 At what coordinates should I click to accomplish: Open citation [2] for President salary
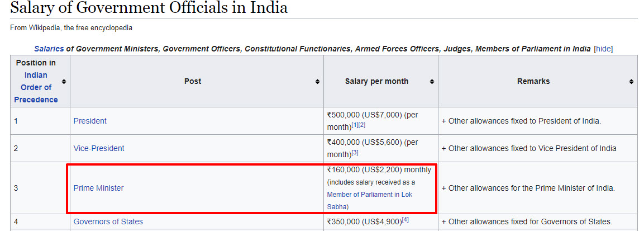click(x=362, y=125)
